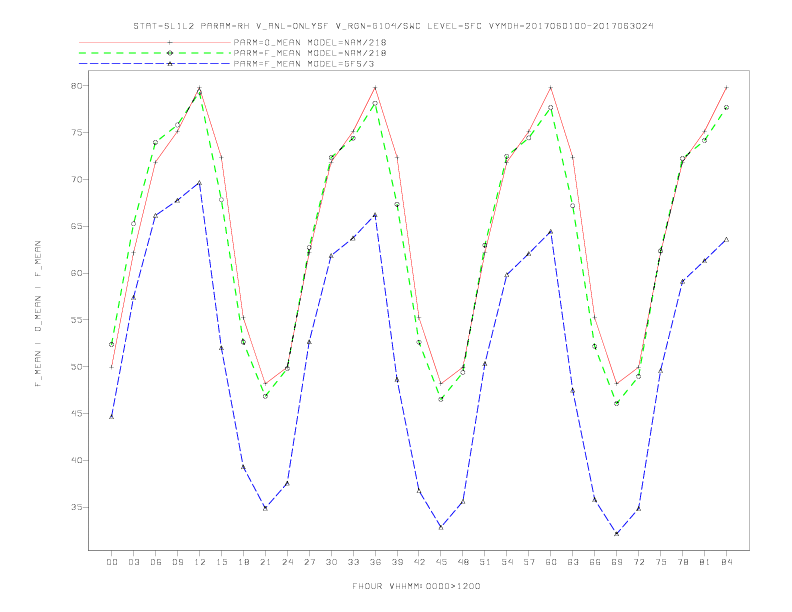Click the blue GFS triangle marker at hour 45
792x612 pixels.
click(x=441, y=528)
